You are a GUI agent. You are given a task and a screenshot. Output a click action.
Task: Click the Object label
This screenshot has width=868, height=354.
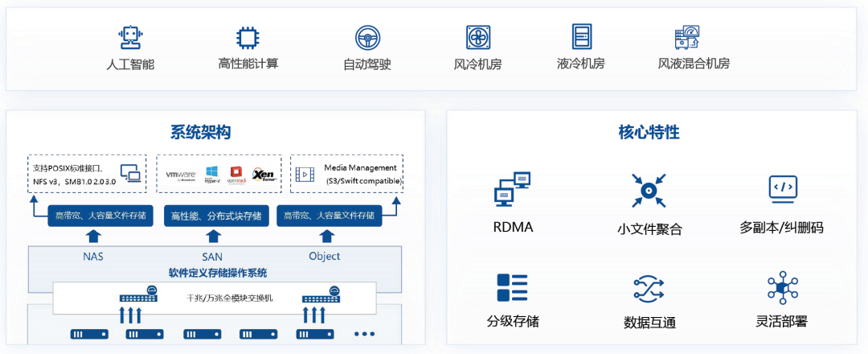[325, 256]
